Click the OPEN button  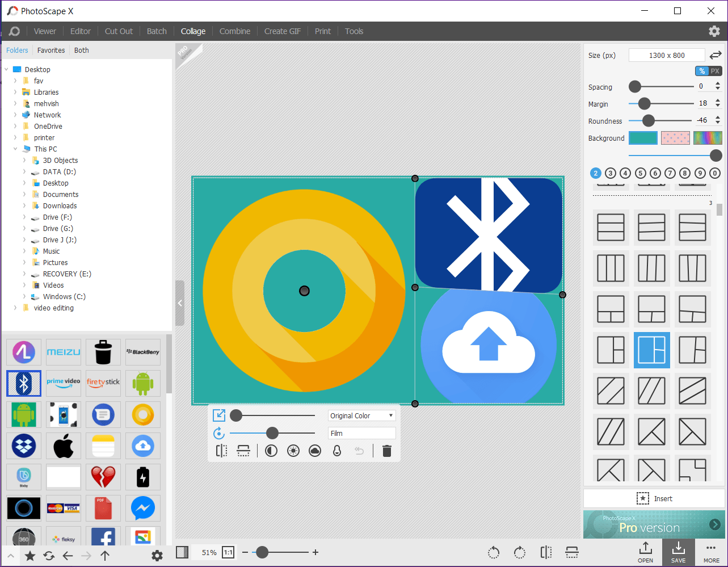pyautogui.click(x=645, y=552)
